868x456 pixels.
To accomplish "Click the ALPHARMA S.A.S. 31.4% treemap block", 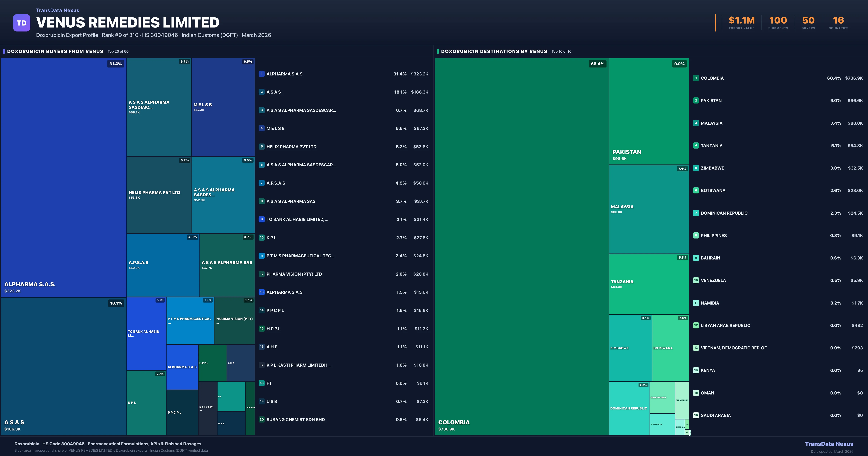I will 63,177.
